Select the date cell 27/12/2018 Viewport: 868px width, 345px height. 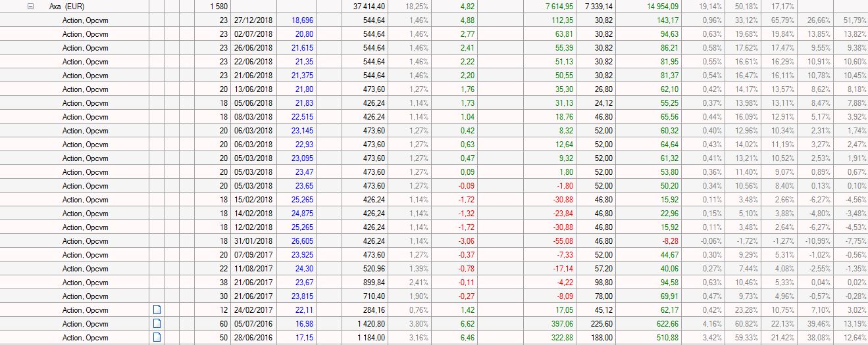(253, 20)
